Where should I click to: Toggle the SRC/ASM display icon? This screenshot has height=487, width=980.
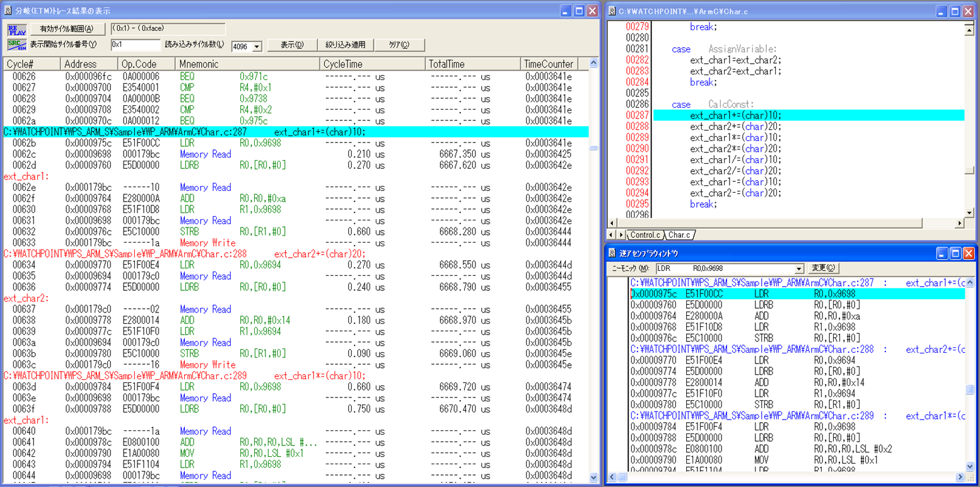17,45
